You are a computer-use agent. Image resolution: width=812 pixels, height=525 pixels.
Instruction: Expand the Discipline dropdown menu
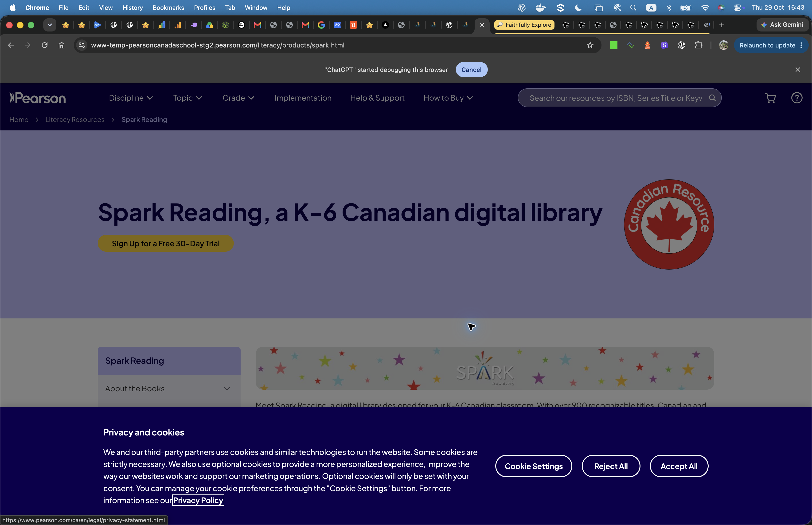pos(131,98)
